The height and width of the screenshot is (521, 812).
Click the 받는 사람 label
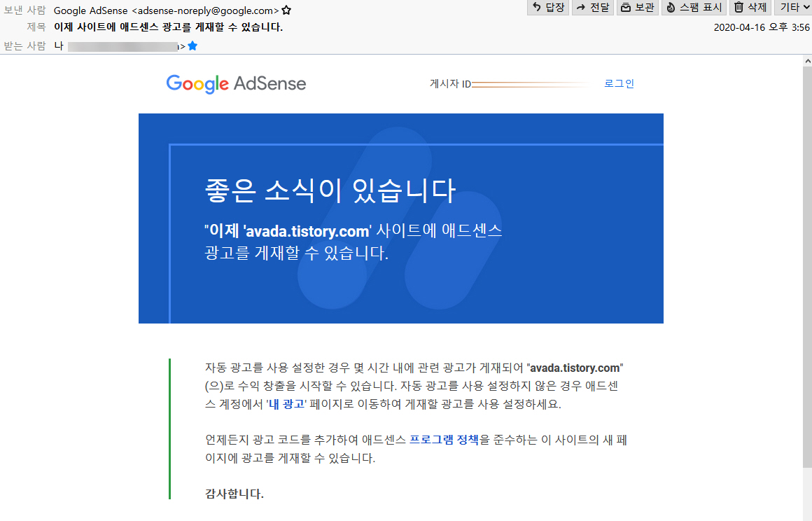tap(25, 46)
